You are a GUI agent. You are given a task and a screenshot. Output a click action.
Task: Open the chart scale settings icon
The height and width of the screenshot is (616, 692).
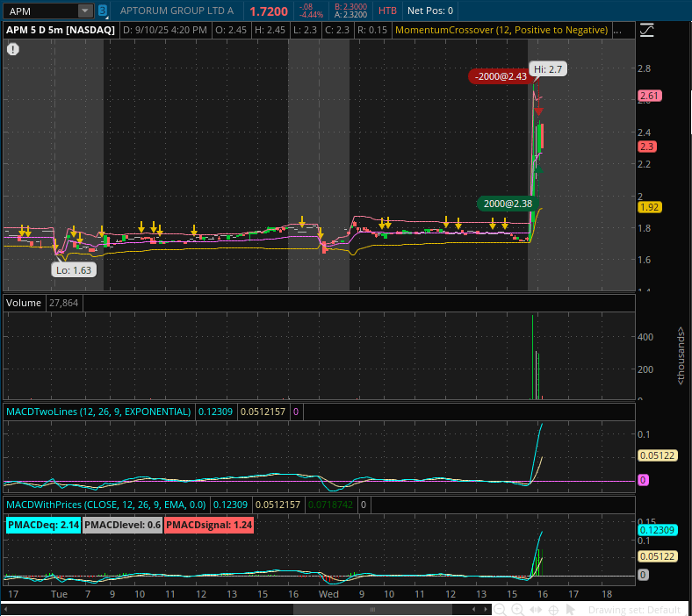pyautogui.click(x=647, y=30)
